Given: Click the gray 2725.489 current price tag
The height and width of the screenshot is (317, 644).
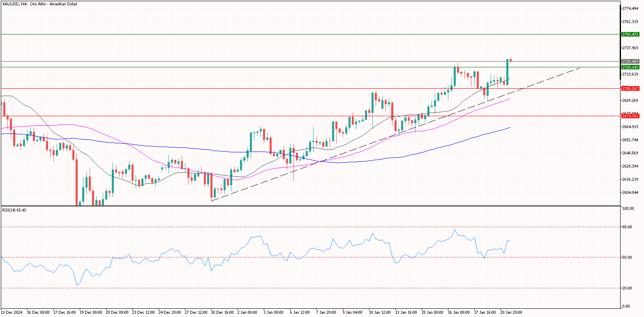Looking at the screenshot, I should tap(630, 62).
